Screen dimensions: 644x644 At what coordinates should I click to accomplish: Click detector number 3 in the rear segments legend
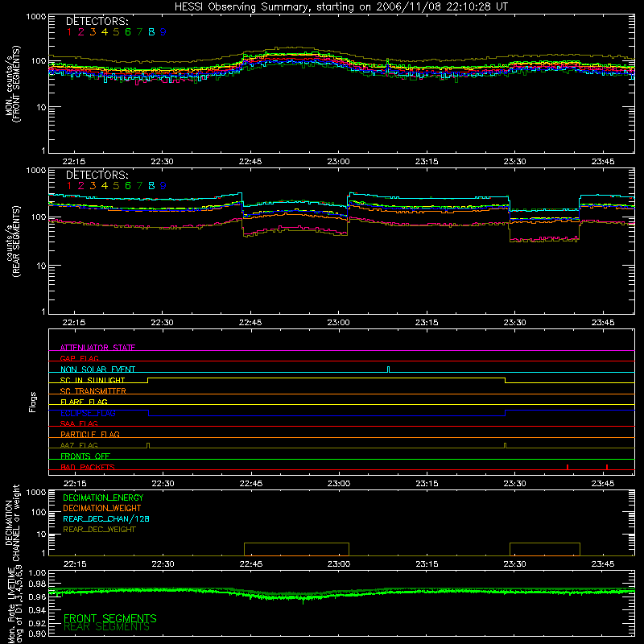point(93,186)
